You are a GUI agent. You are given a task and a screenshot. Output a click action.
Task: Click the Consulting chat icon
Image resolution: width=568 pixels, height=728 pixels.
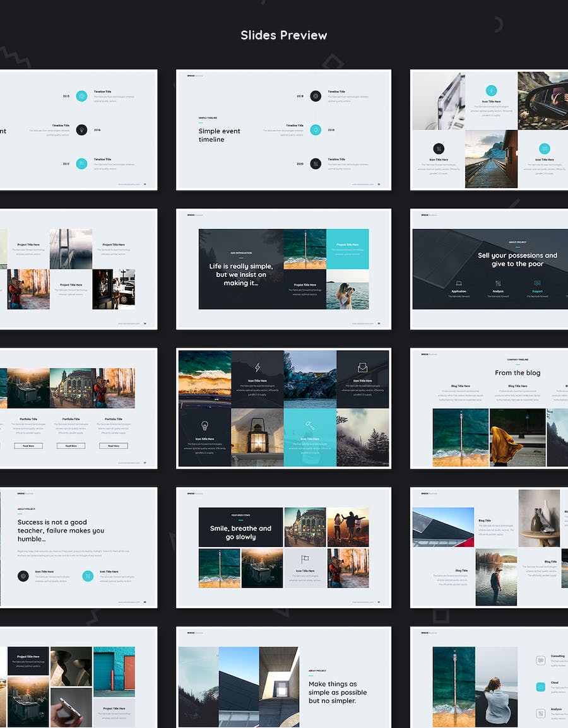[x=540, y=660]
